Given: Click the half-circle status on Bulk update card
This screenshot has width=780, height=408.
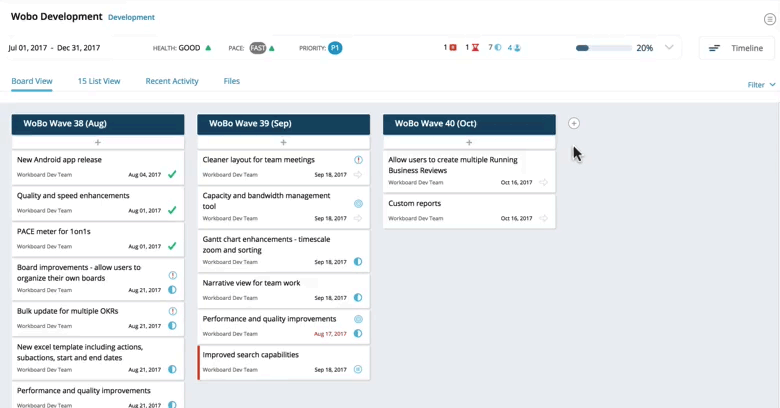Looking at the screenshot, I should [x=172, y=326].
